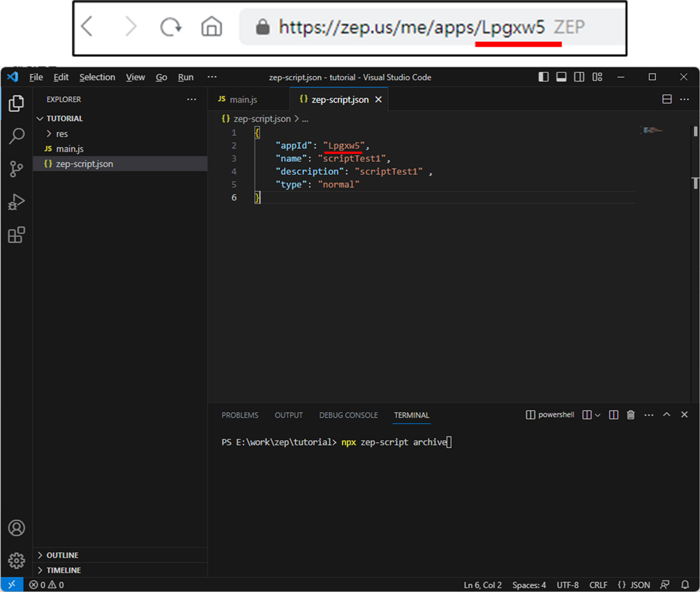
Task: Close the terminal panel
Action: pyautogui.click(x=684, y=414)
